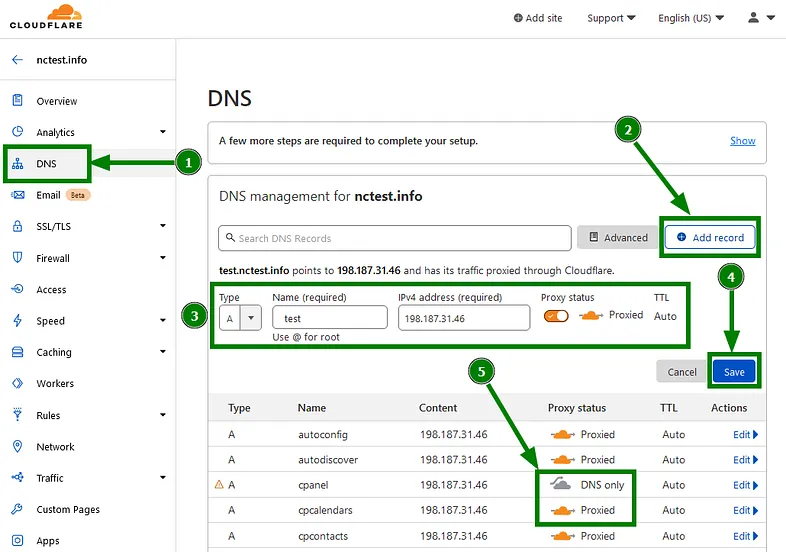Save the new DNS record
Viewport: 786px width, 552px height.
coord(734,372)
